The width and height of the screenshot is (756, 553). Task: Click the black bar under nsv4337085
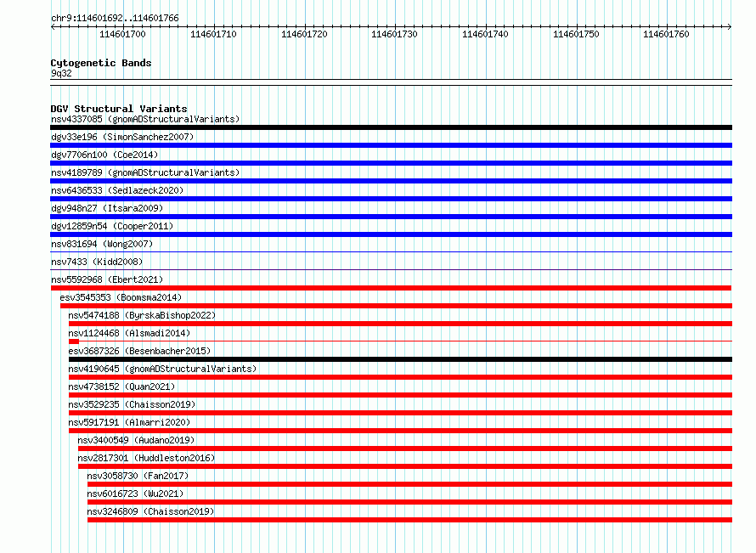(391, 127)
